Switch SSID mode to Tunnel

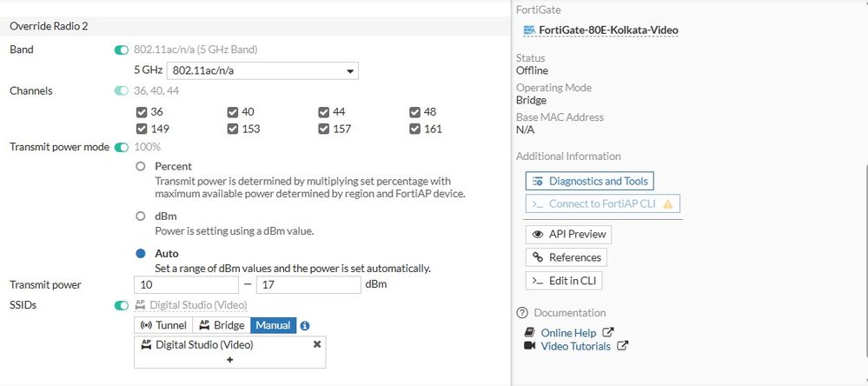[163, 325]
